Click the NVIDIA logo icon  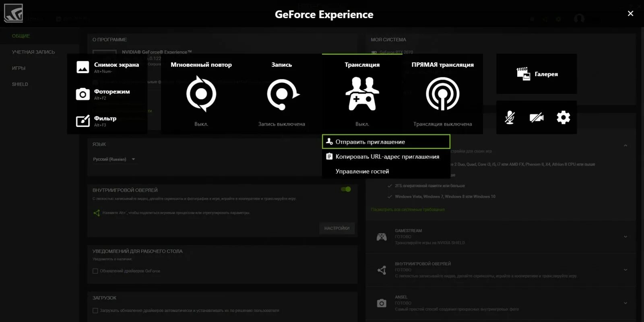[x=13, y=13]
